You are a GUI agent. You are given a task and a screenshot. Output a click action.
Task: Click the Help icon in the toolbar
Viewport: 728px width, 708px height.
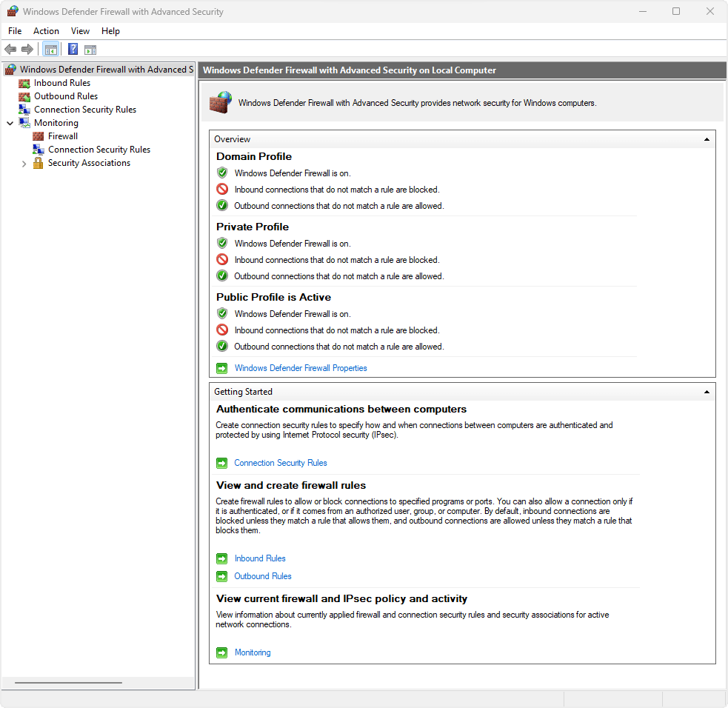(72, 49)
